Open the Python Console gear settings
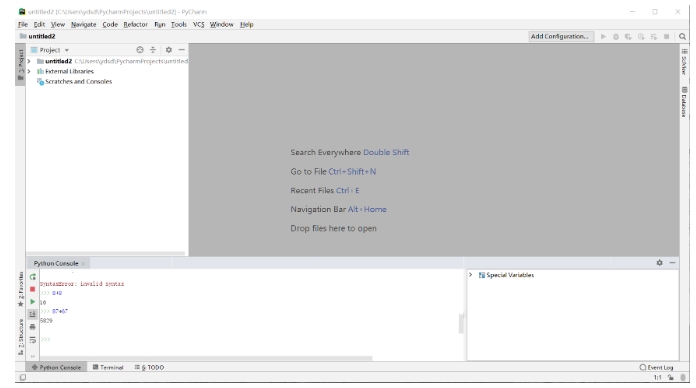696x388 pixels. (660, 263)
